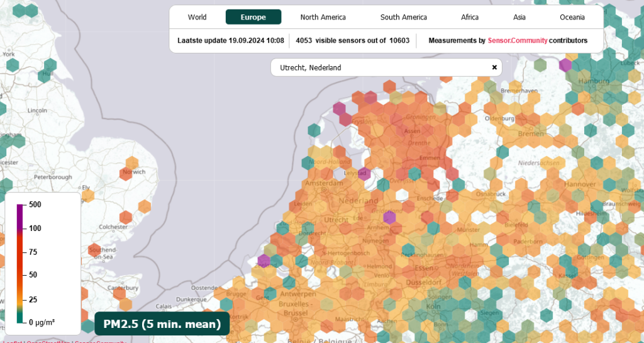Switch to the Asia tab

pyautogui.click(x=519, y=17)
